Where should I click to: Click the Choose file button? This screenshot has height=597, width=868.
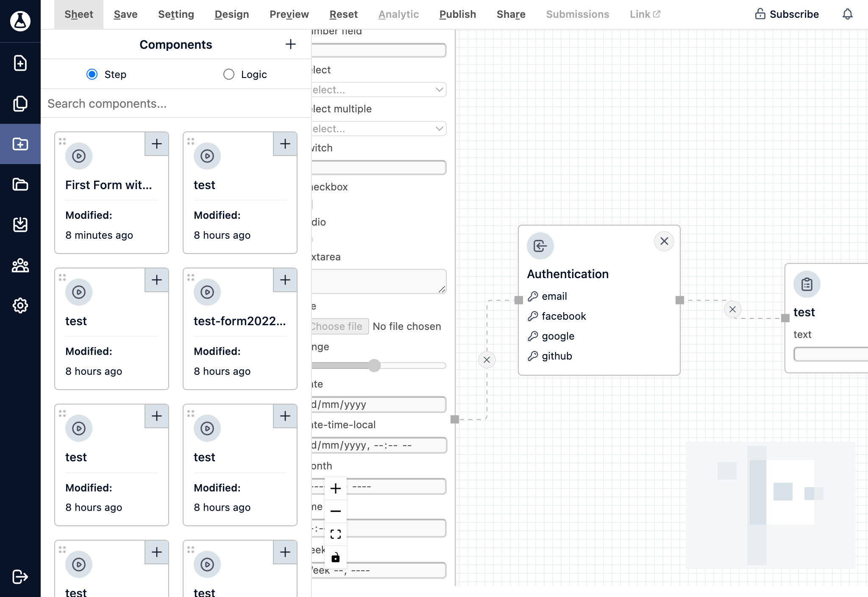pos(340,326)
